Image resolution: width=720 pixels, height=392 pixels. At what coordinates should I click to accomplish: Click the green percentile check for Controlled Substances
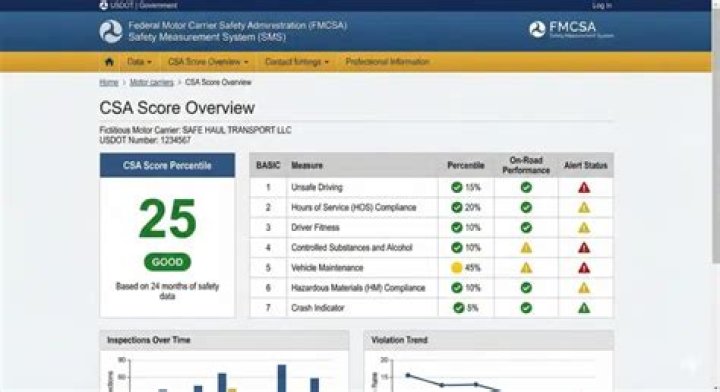coord(456,247)
